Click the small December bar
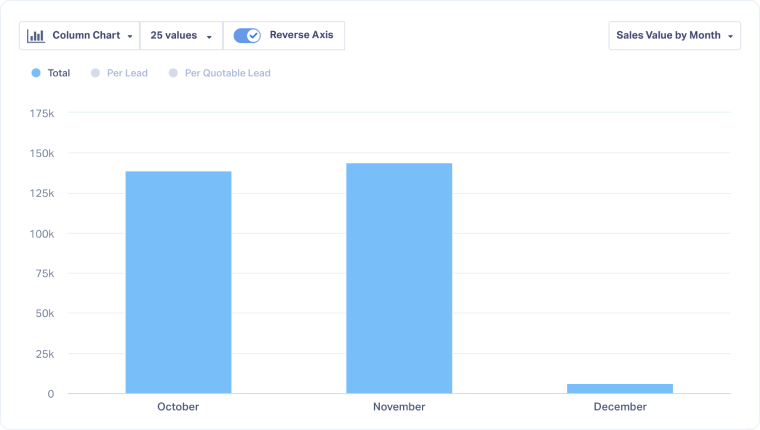This screenshot has height=430, width=760. (x=620, y=389)
